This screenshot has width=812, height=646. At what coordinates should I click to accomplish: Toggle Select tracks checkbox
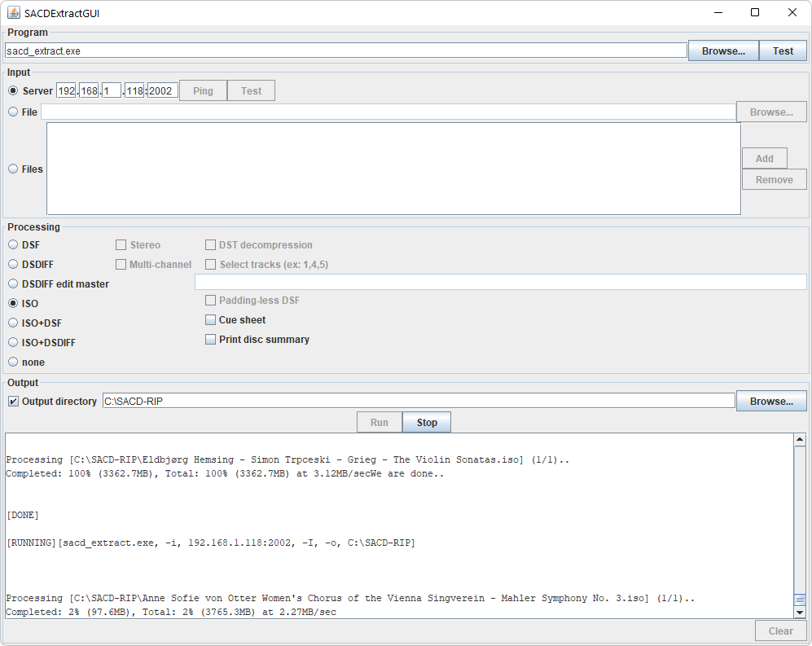point(210,265)
